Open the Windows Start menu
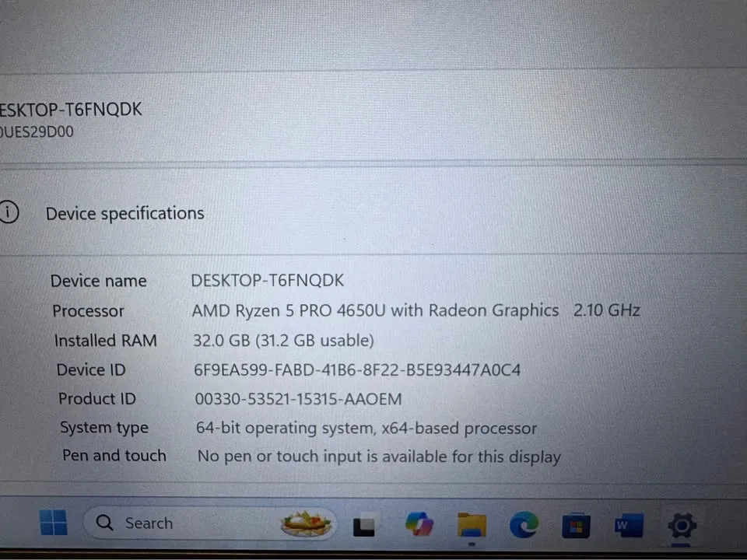The image size is (747, 560). (x=53, y=523)
